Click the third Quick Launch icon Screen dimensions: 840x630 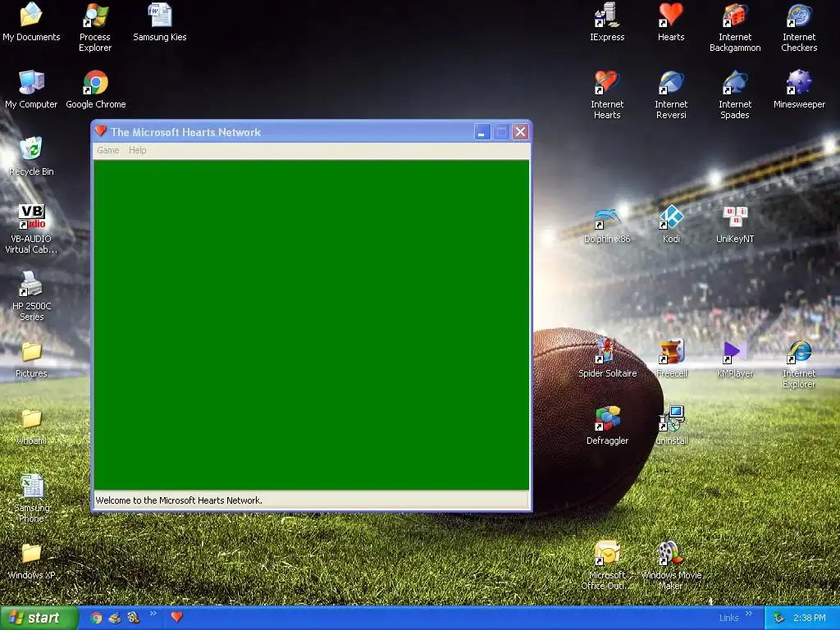(134, 618)
